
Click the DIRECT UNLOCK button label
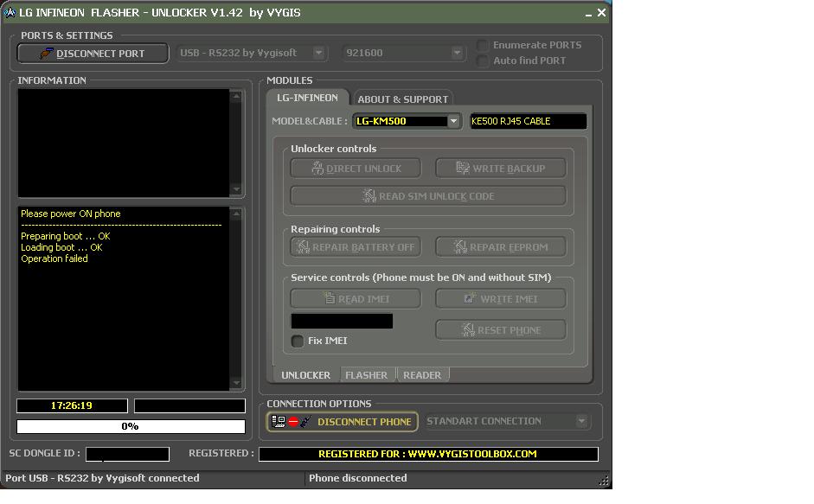pos(364,169)
